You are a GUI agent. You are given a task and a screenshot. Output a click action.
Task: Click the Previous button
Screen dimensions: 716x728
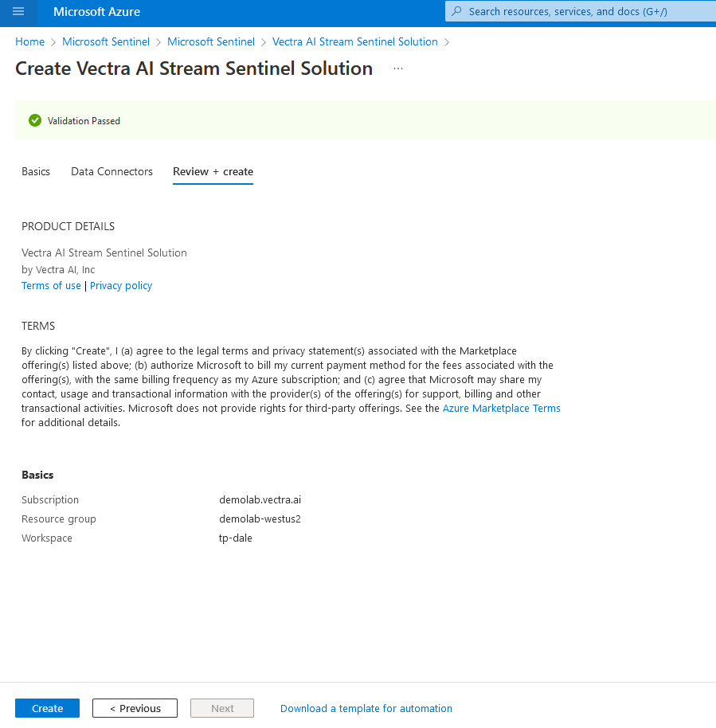click(135, 708)
